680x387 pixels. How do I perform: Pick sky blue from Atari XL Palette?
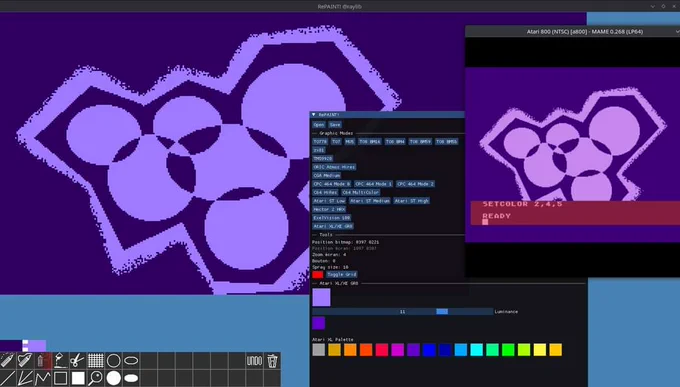click(461, 350)
